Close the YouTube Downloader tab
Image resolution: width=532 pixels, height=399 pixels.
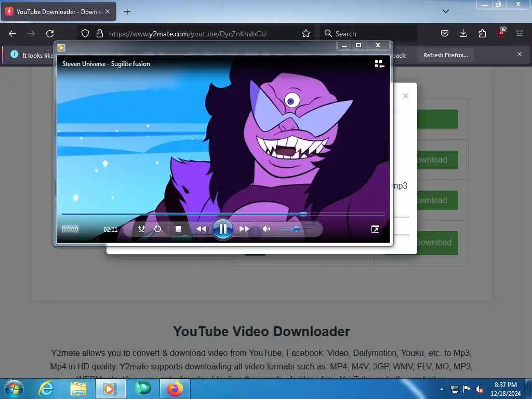click(108, 11)
